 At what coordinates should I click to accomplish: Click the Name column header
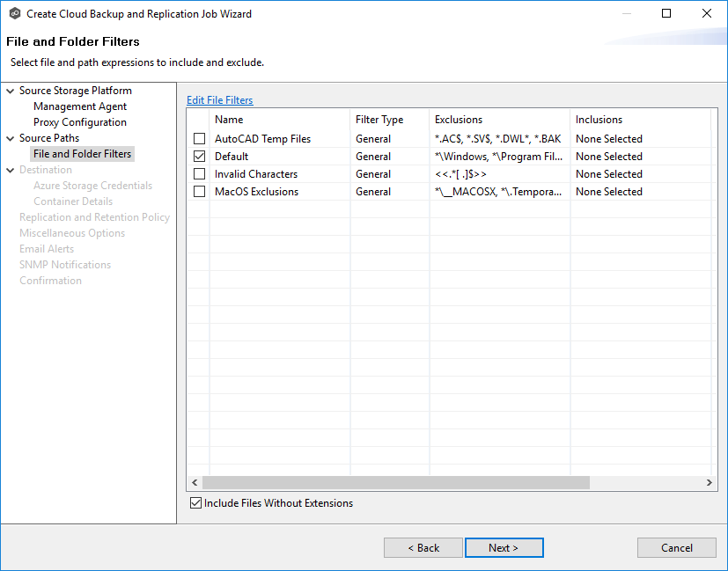click(229, 119)
